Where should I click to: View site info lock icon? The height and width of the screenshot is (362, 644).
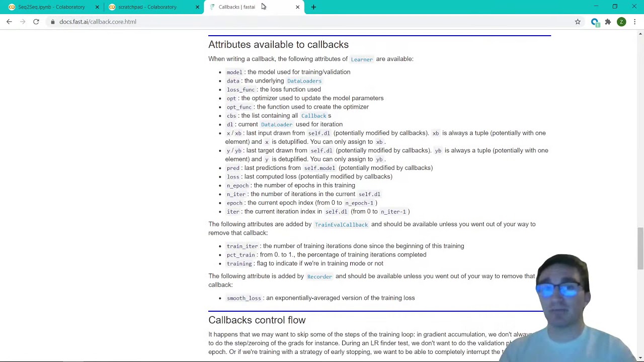click(x=53, y=22)
